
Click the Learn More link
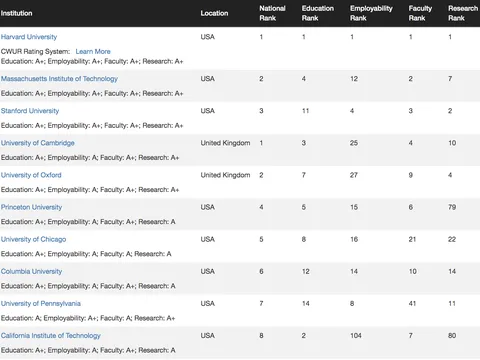point(93,52)
